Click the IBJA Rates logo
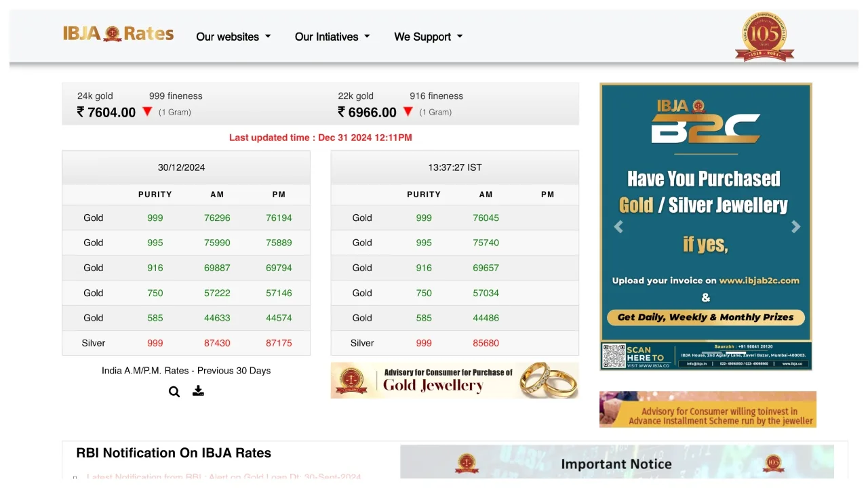Screen dimensions: 868x488 click(x=118, y=34)
